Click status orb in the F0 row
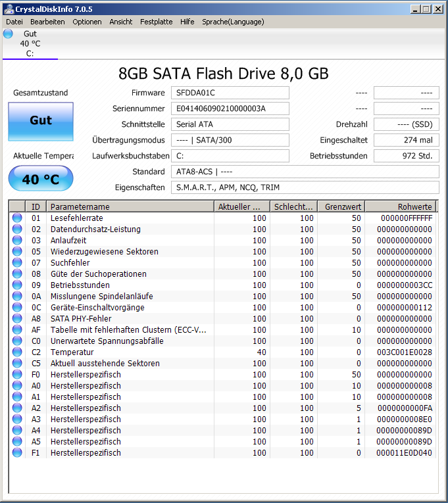 click(17, 374)
